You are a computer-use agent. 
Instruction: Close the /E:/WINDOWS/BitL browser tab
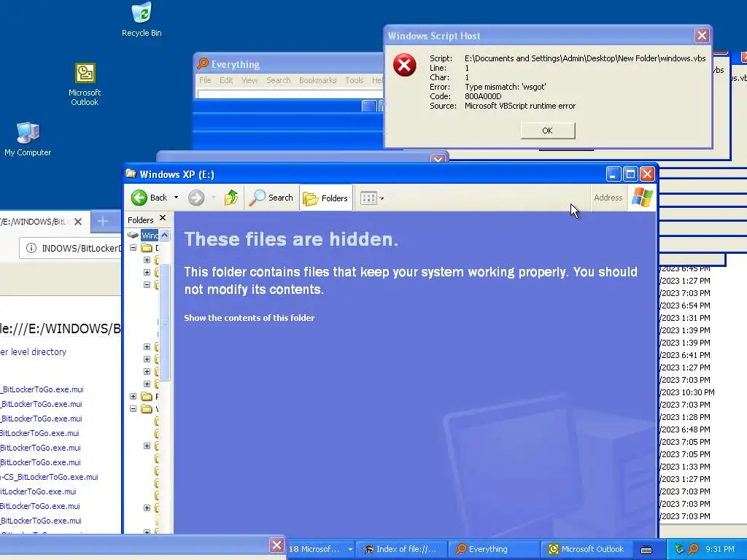pyautogui.click(x=78, y=222)
